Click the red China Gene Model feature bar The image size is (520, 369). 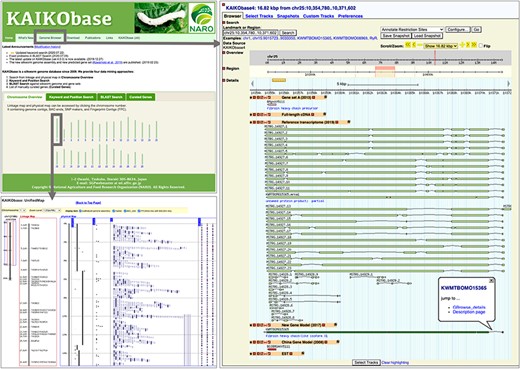(x=272, y=349)
